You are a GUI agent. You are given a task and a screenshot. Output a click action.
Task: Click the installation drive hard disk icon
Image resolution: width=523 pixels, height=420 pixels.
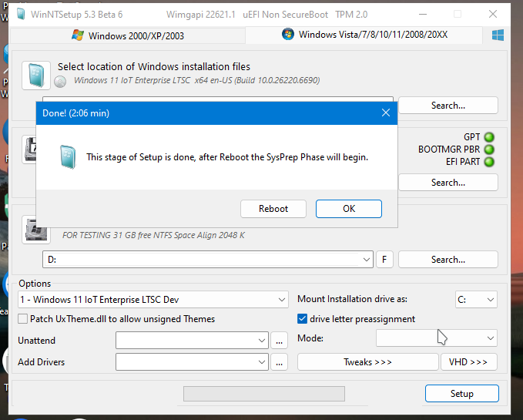(x=36, y=230)
